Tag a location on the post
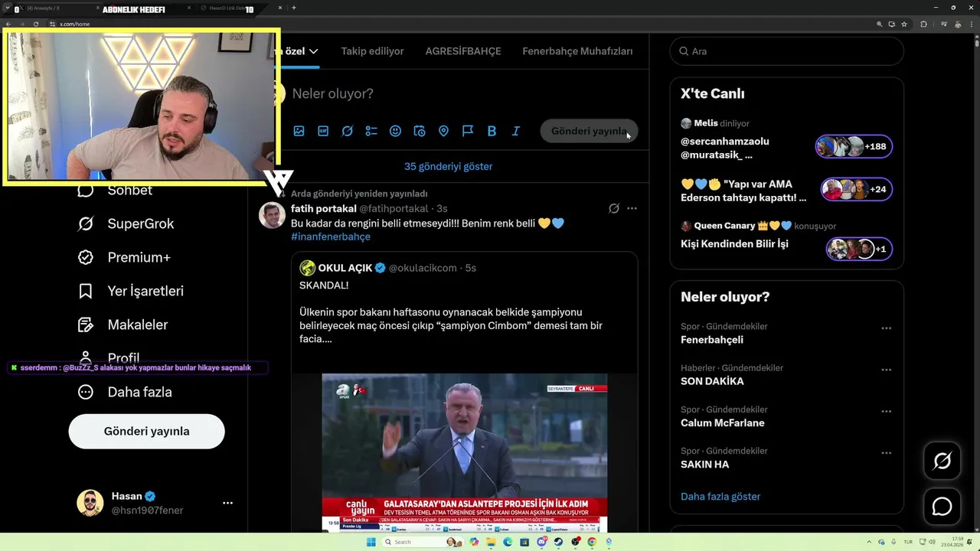980x551 pixels. tap(443, 131)
